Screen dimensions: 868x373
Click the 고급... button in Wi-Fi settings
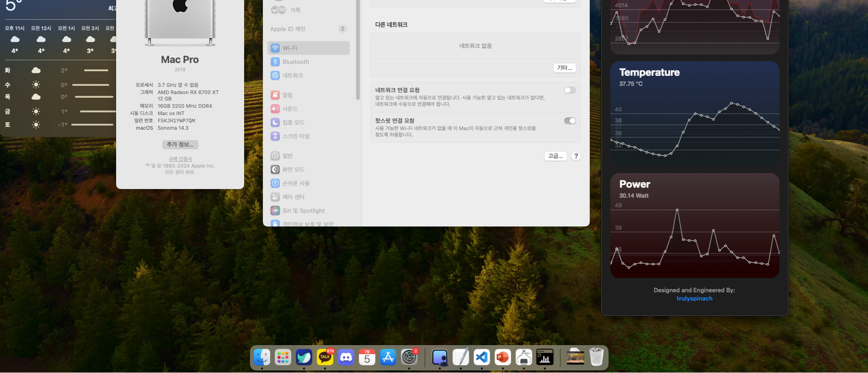point(555,156)
